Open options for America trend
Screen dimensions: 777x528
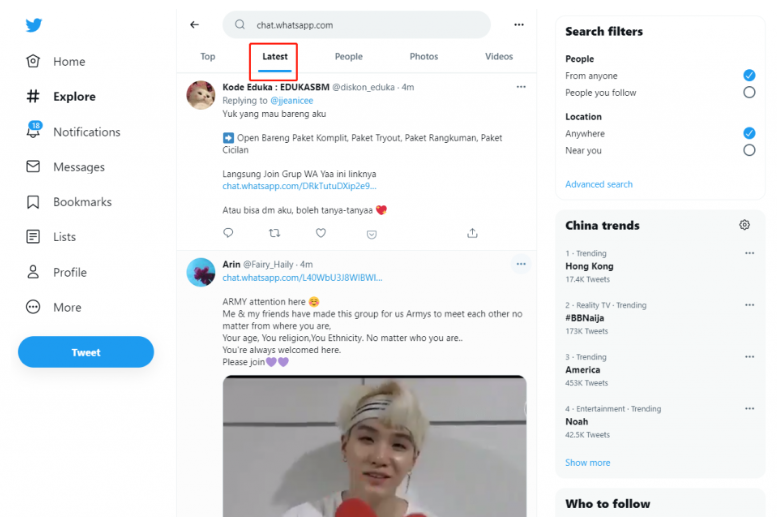tap(749, 357)
